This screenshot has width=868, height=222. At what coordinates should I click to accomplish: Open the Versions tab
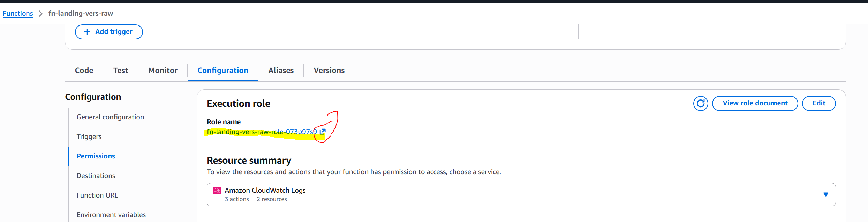coord(329,70)
